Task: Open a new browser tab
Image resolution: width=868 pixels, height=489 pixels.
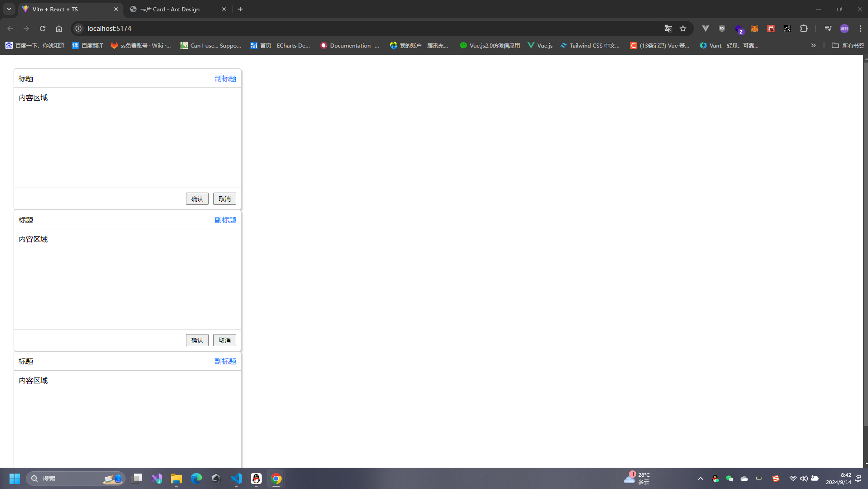Action: tap(240, 9)
